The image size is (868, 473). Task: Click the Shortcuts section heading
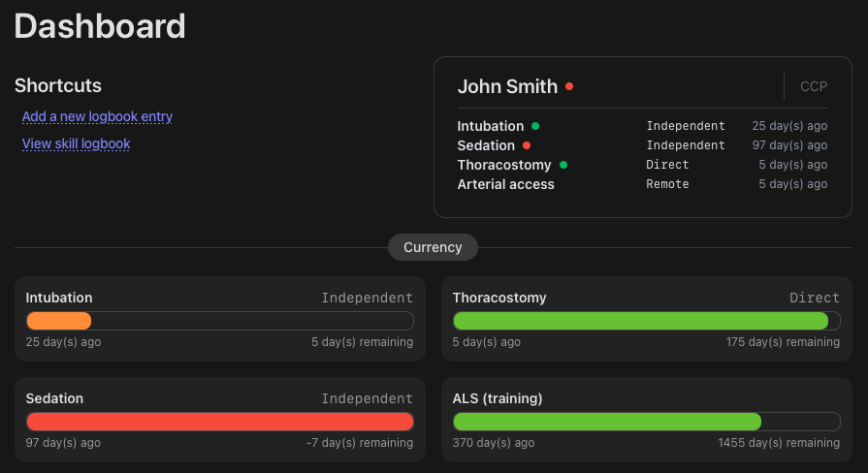(58, 85)
